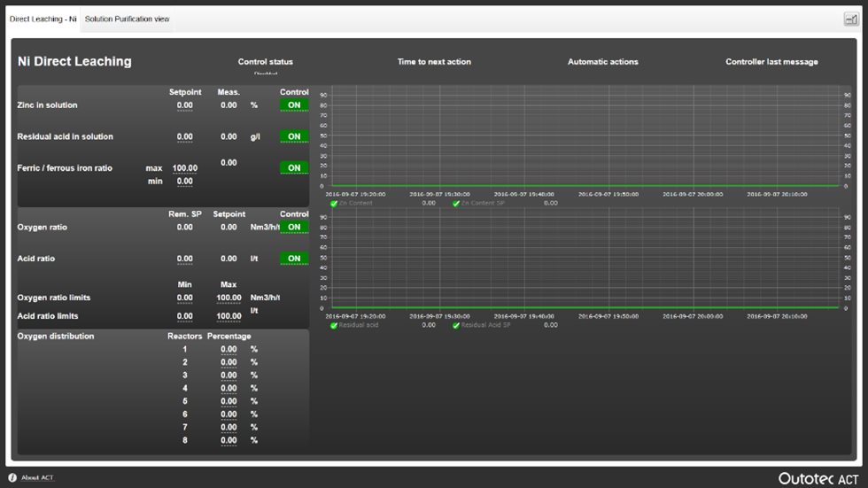Hide the Residual acid chart series
The image size is (868, 488).
click(x=334, y=326)
